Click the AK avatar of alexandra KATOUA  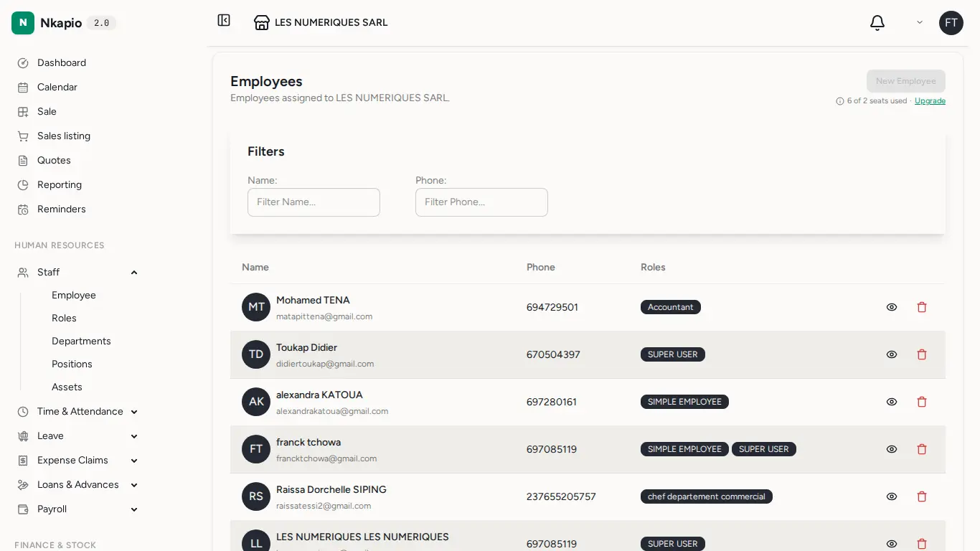pos(256,402)
